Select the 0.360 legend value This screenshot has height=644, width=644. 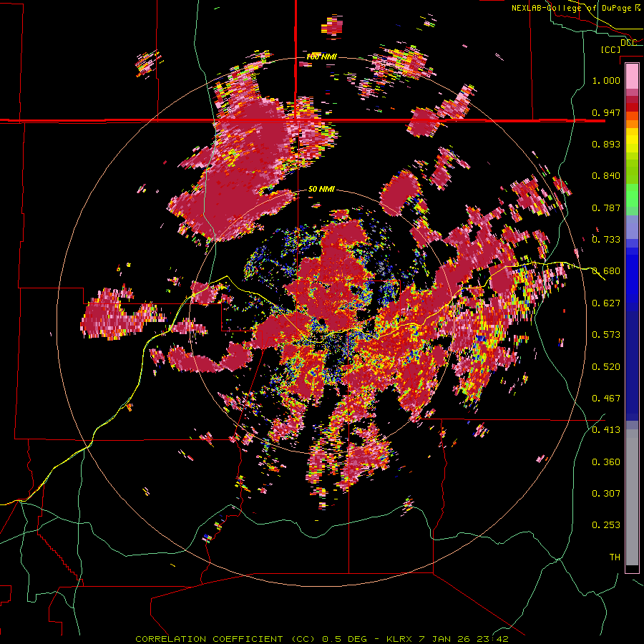point(606,462)
